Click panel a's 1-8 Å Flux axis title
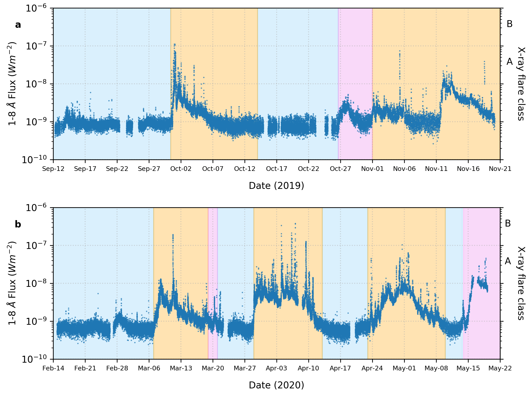532x399 pixels. [x=12, y=84]
